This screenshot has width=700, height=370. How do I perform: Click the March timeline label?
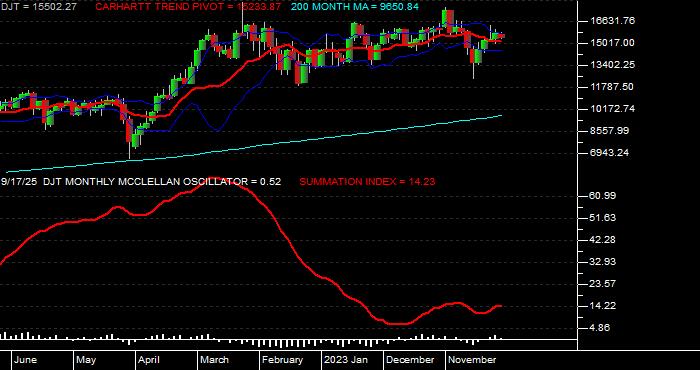tap(214, 360)
